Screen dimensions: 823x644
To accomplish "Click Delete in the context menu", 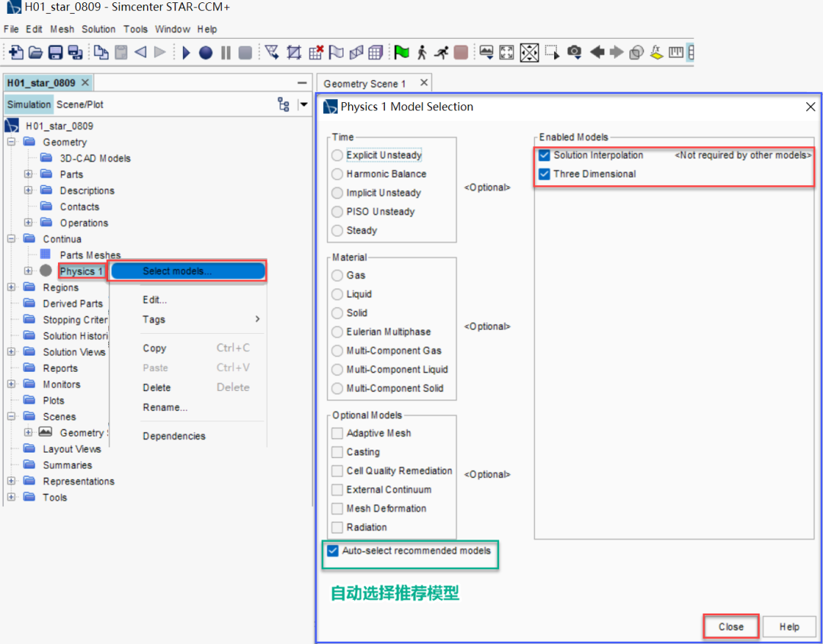I will 156,388.
